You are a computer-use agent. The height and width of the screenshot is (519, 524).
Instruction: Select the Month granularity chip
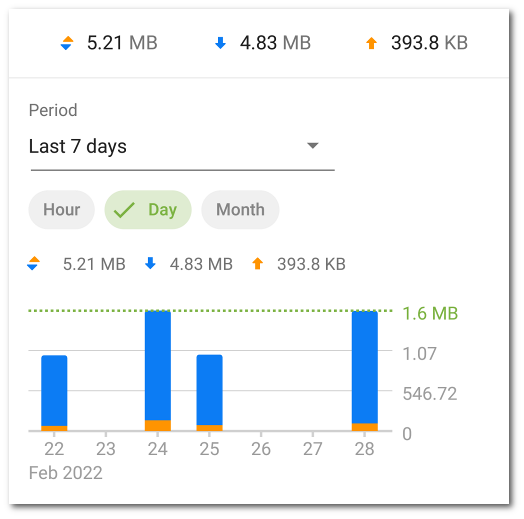[x=240, y=210]
